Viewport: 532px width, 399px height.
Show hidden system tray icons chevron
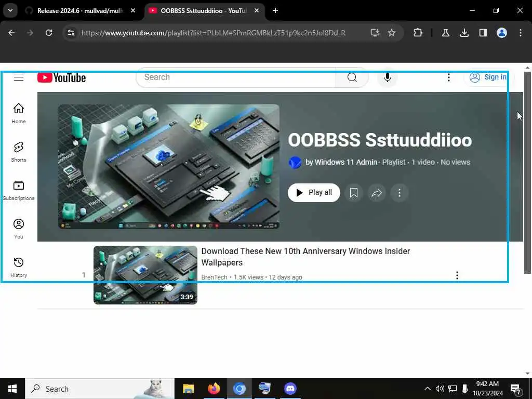428,389
